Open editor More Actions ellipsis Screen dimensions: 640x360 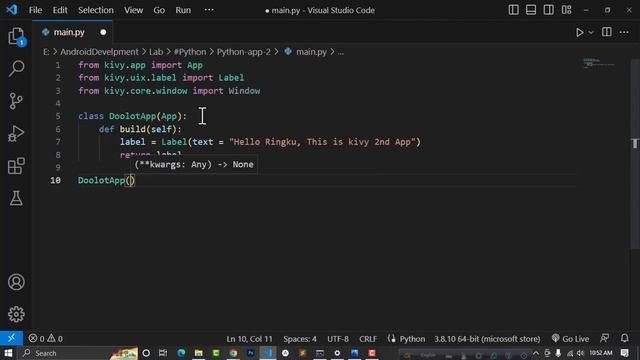(624, 32)
